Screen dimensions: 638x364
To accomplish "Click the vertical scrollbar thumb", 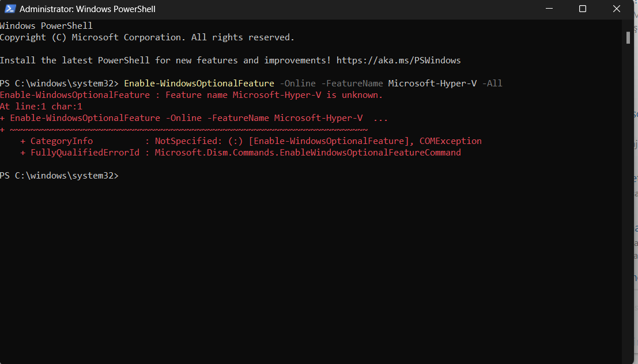I will pos(628,37).
